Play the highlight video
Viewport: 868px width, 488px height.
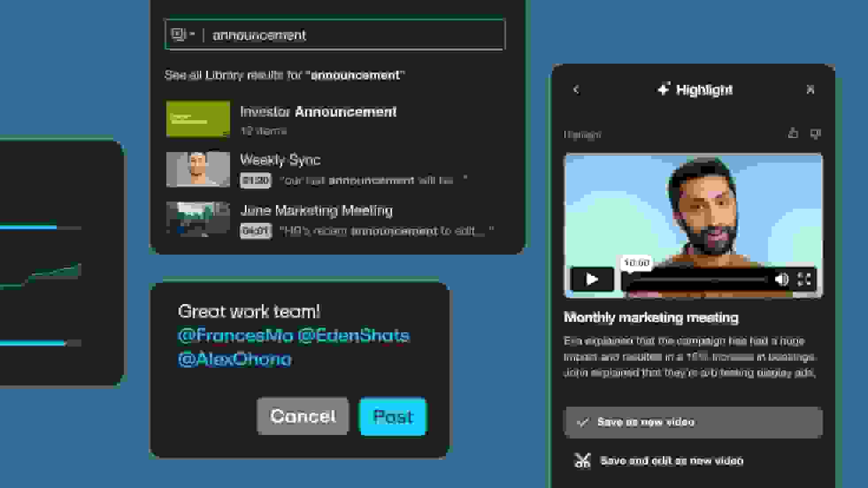[592, 279]
